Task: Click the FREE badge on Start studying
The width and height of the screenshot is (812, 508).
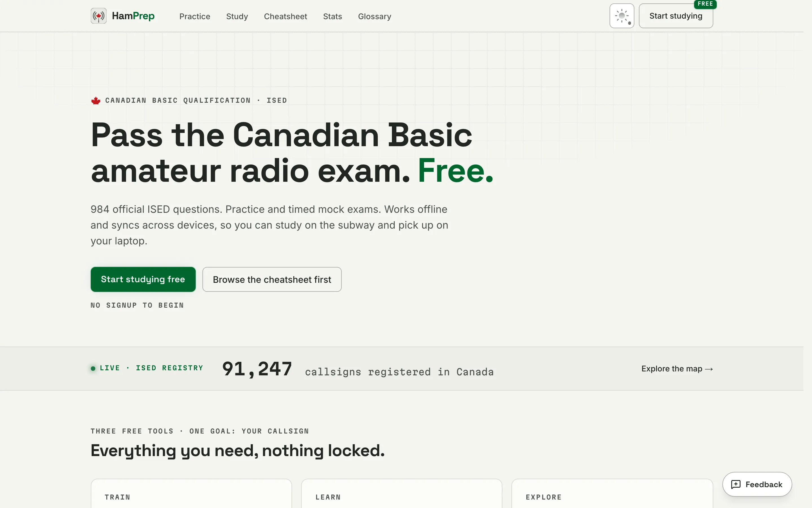Action: click(x=705, y=4)
